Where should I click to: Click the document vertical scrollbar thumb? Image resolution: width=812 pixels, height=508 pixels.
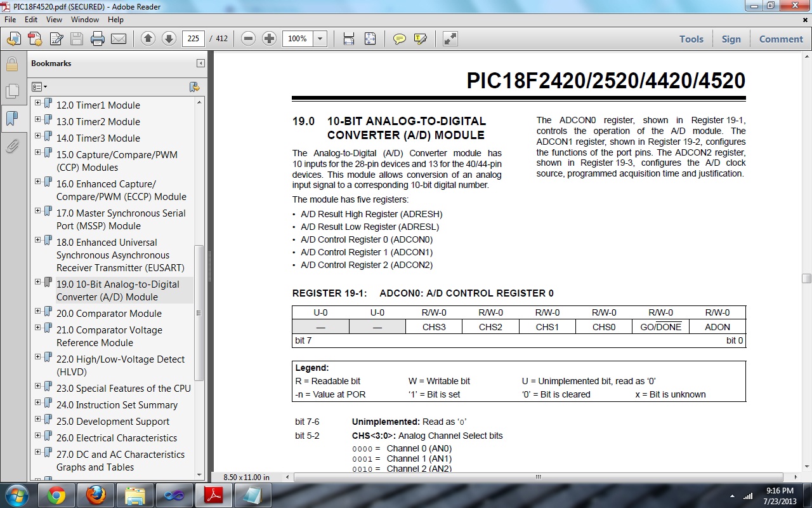[806, 278]
